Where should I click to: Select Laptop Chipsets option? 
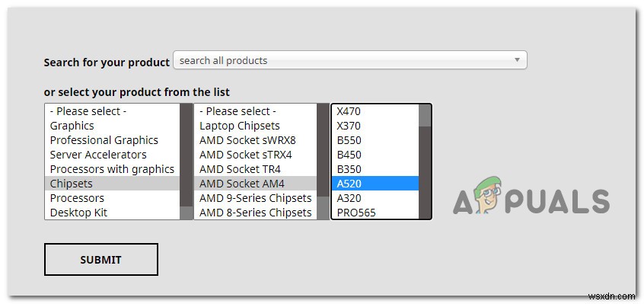pos(256,126)
